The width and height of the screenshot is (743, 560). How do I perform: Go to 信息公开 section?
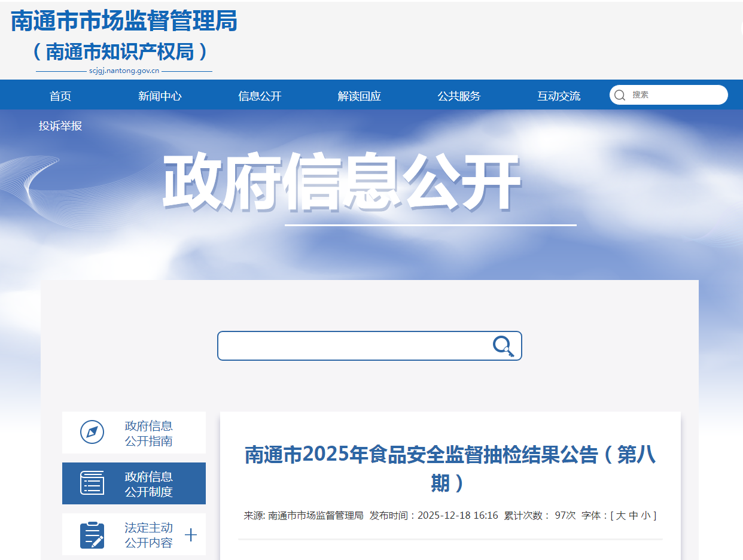pos(260,96)
